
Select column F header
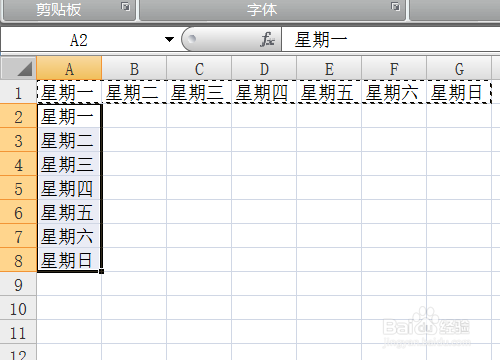394,68
